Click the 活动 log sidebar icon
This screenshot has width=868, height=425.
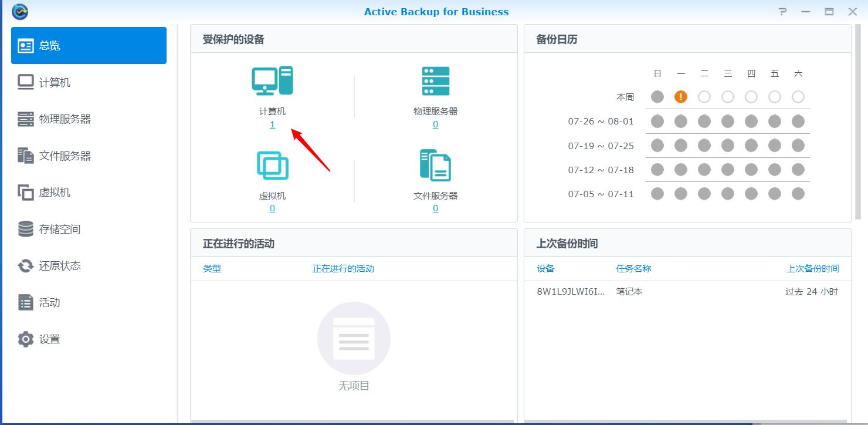pyautogui.click(x=26, y=302)
